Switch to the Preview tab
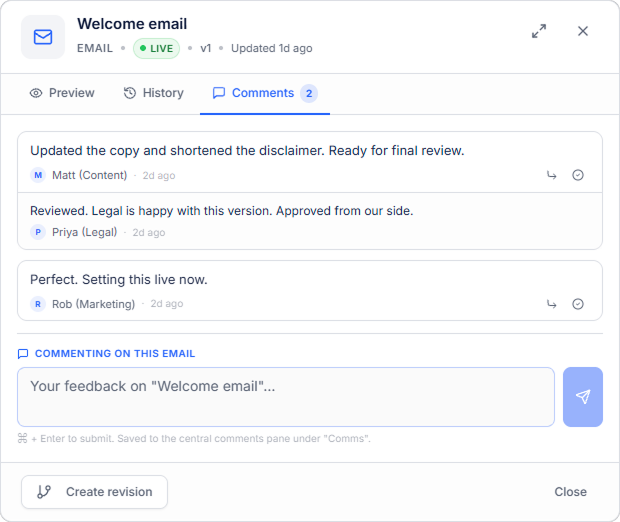620x522 pixels. 62,93
